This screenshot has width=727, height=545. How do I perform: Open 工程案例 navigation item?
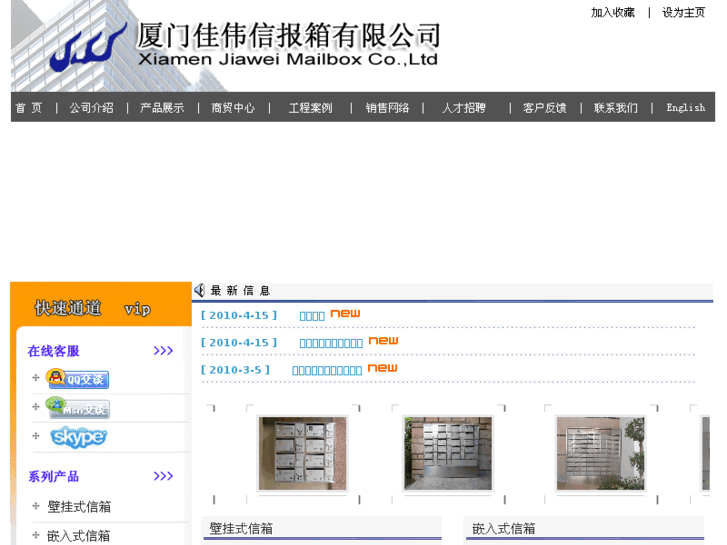(310, 108)
